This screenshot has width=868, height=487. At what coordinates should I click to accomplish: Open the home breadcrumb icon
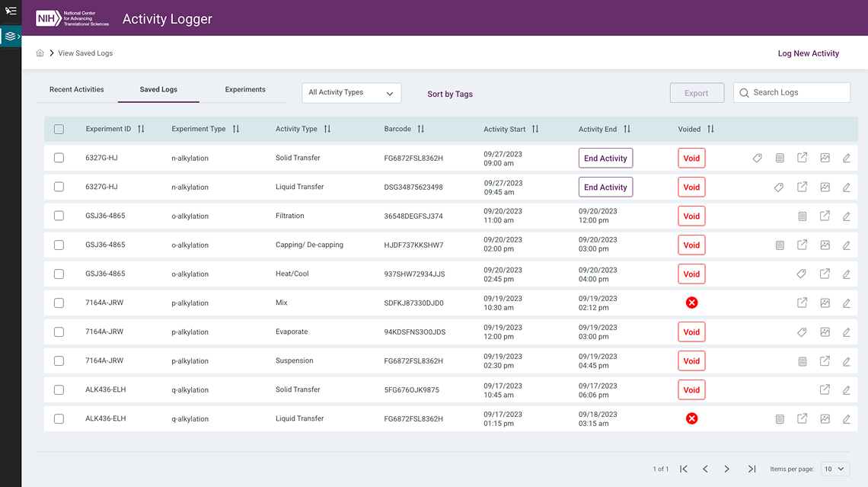tap(40, 53)
